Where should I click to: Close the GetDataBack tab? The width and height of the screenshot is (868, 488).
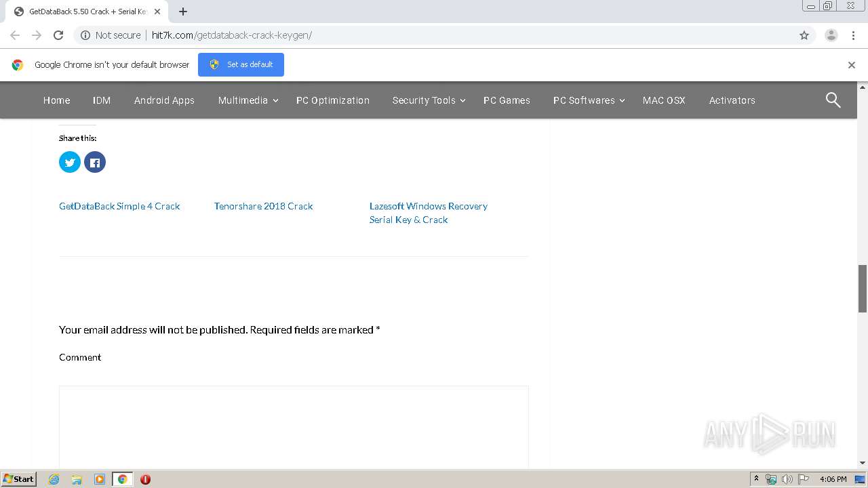157,12
